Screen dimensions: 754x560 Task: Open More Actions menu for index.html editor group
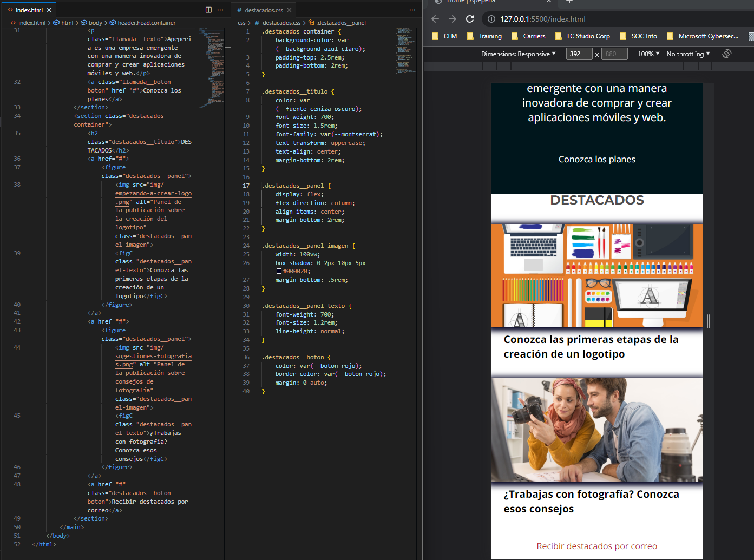220,10
